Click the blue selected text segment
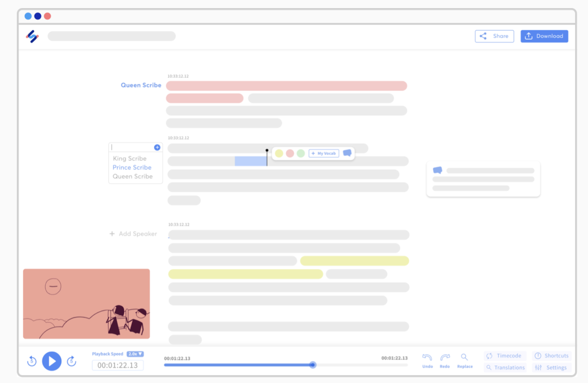The image size is (588, 383). coord(251,161)
